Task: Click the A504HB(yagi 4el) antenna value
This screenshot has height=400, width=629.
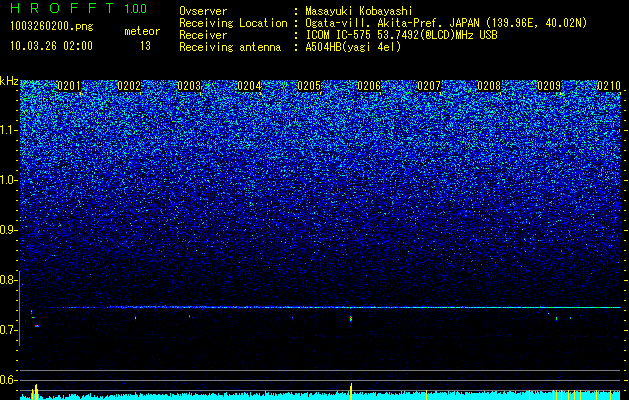Action: [353, 47]
